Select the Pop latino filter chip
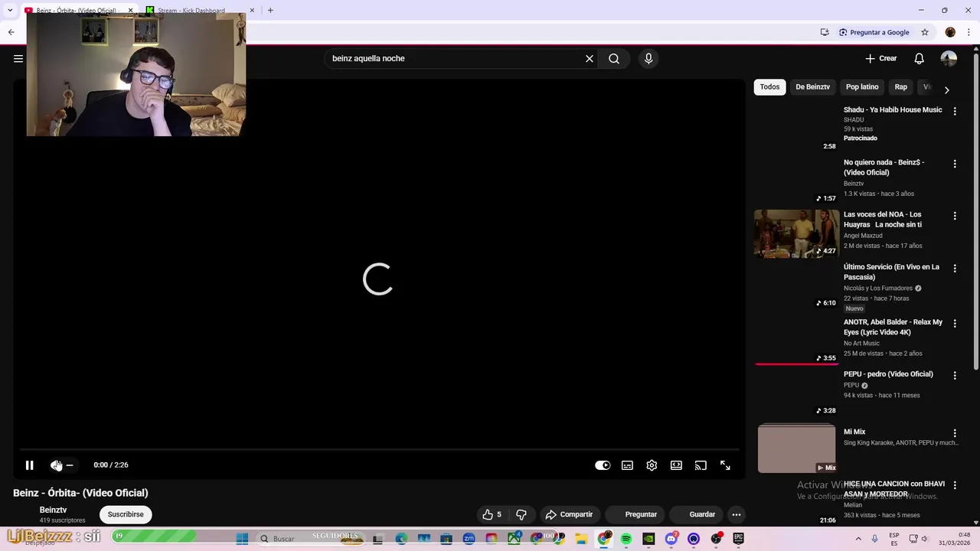The image size is (980, 551). point(862,87)
